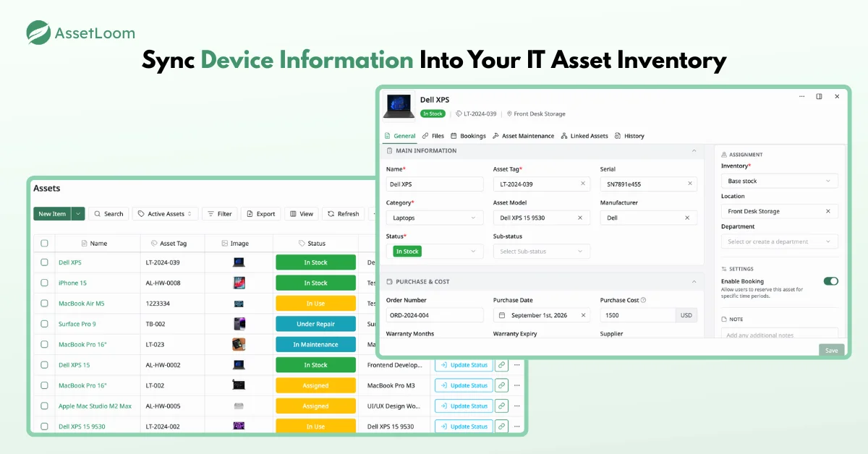Clear the Serial SN7891e455 field
Screen dimensions: 868x454
(x=690, y=184)
